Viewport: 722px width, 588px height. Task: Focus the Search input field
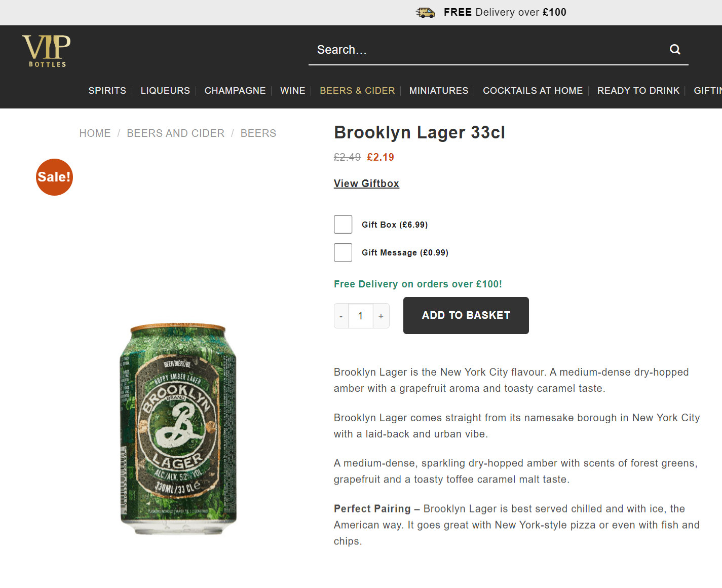486,50
